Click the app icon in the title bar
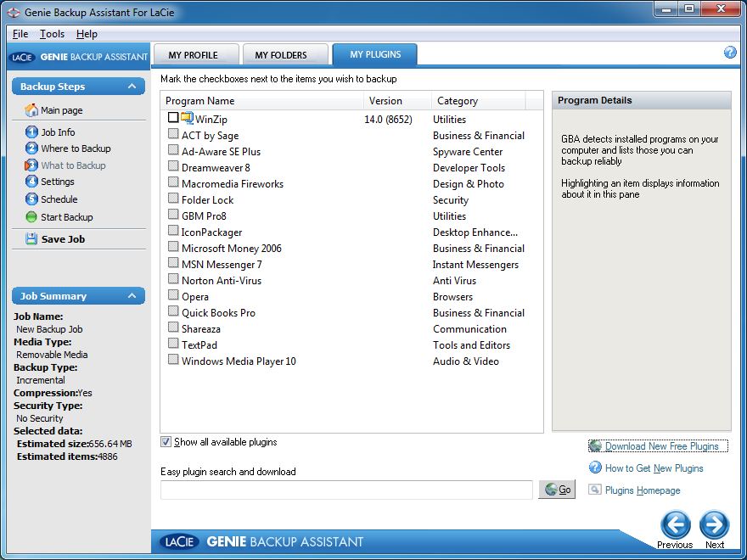 coord(14,13)
